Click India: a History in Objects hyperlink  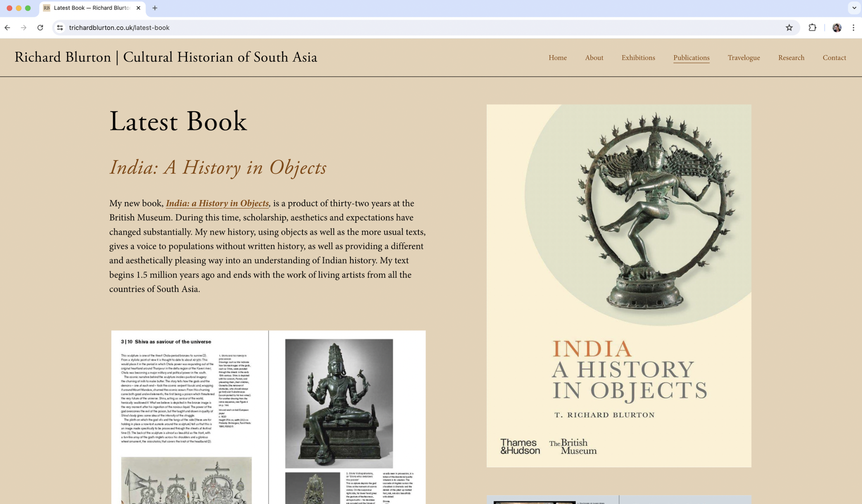coord(217,203)
